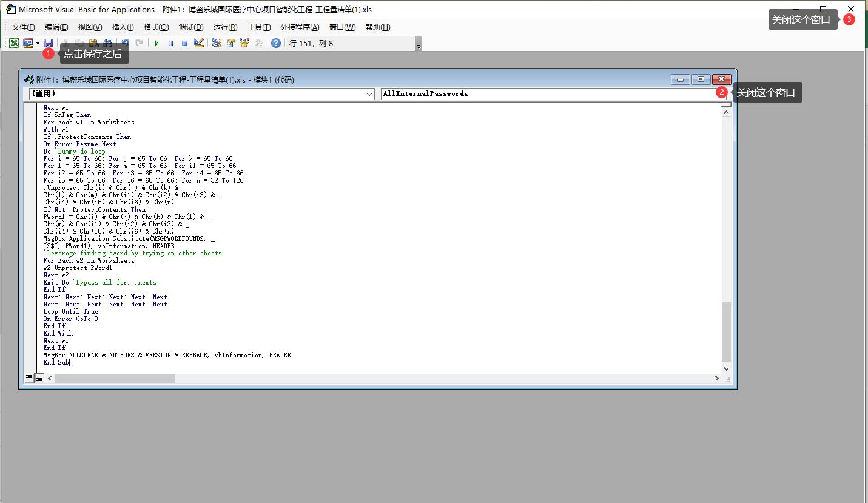Toggle Design Mode icon

coord(198,43)
